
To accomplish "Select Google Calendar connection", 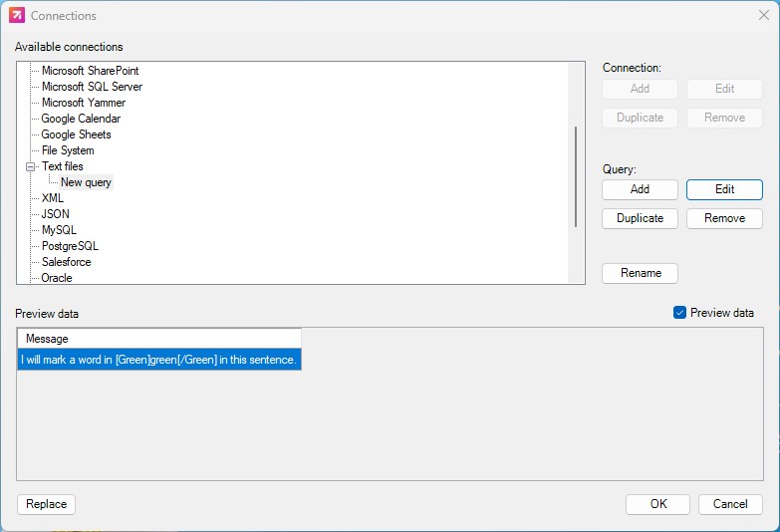I will click(x=81, y=119).
